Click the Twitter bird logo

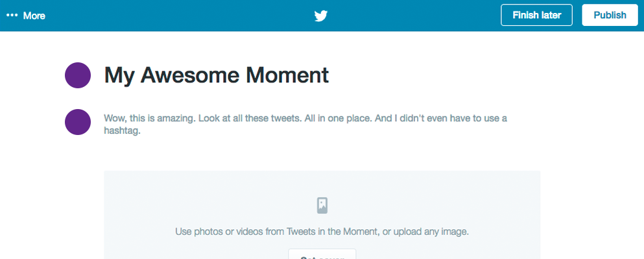(321, 16)
